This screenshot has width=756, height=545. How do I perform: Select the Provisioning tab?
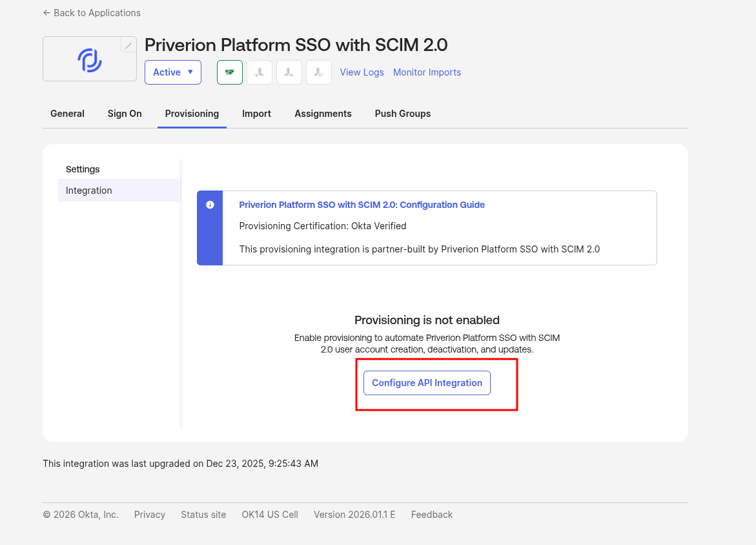192,114
